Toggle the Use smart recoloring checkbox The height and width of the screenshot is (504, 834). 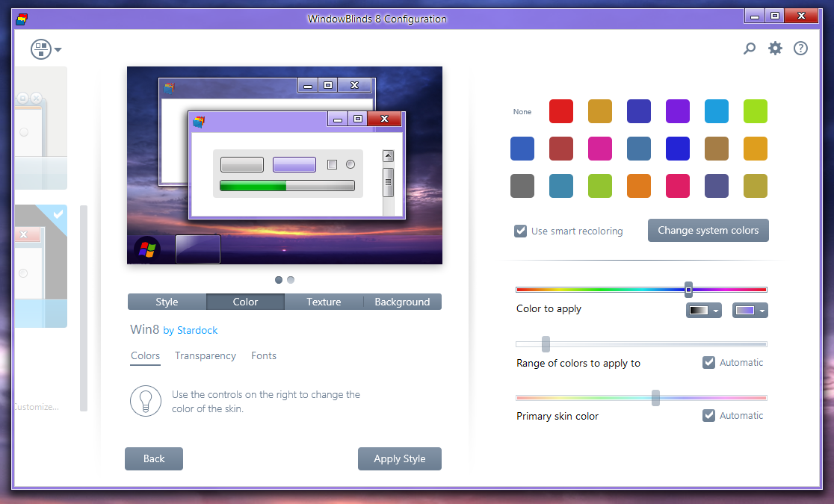[520, 231]
